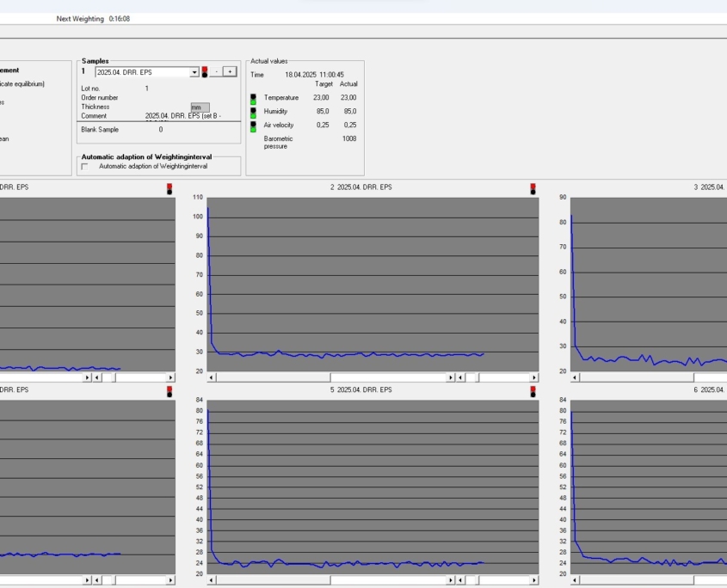
Task: Click the Air velocity status light indicator
Action: tap(253, 126)
